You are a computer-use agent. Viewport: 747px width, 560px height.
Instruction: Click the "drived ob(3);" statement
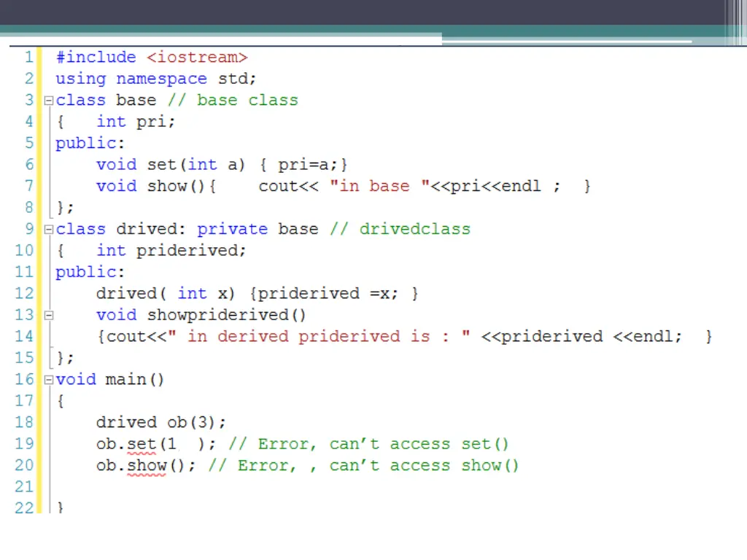click(x=160, y=423)
